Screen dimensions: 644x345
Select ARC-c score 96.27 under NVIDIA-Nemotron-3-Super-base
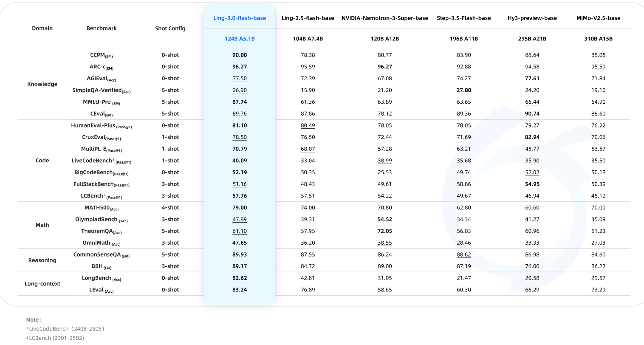pyautogui.click(x=385, y=67)
